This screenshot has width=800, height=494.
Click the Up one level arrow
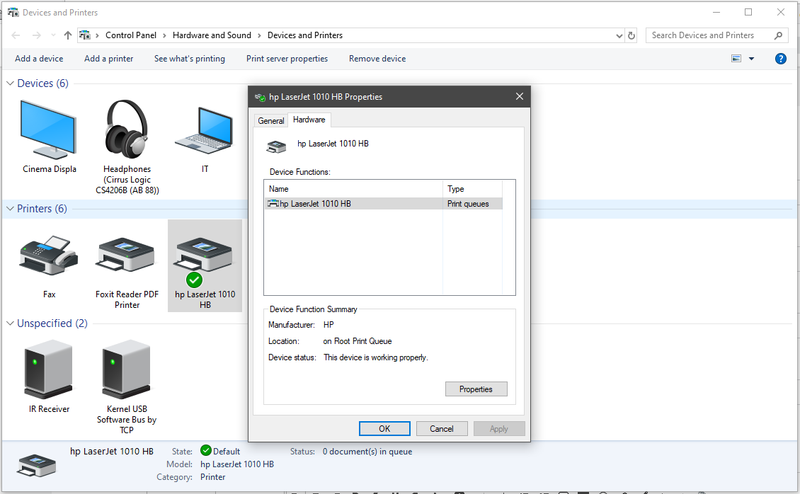(68, 35)
